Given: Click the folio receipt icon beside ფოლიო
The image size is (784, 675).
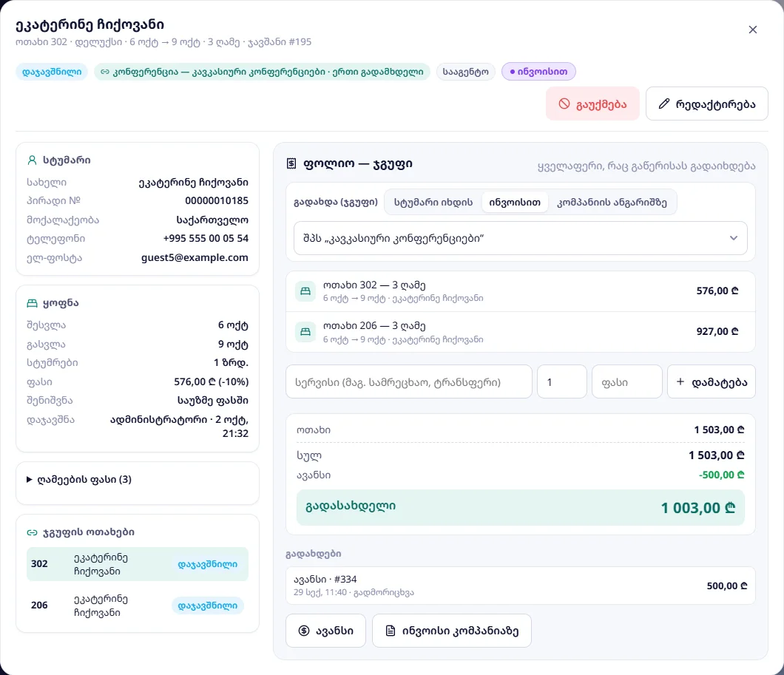Looking at the screenshot, I should [x=291, y=163].
